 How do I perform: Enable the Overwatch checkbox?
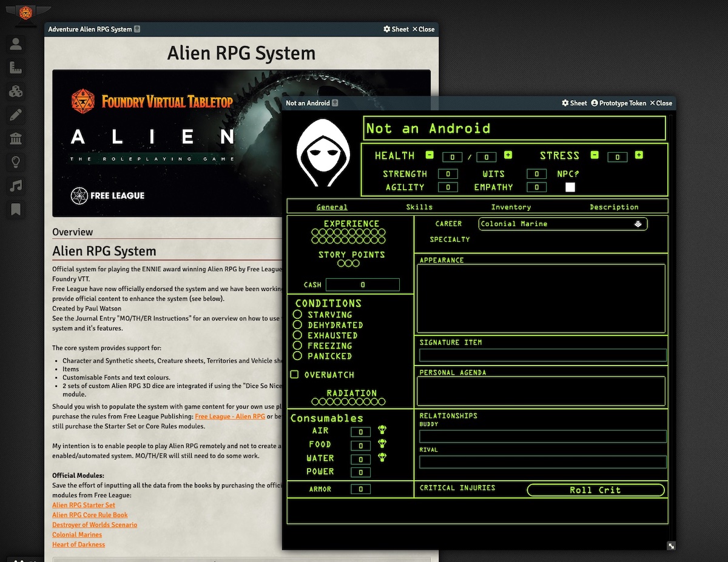[x=294, y=375]
